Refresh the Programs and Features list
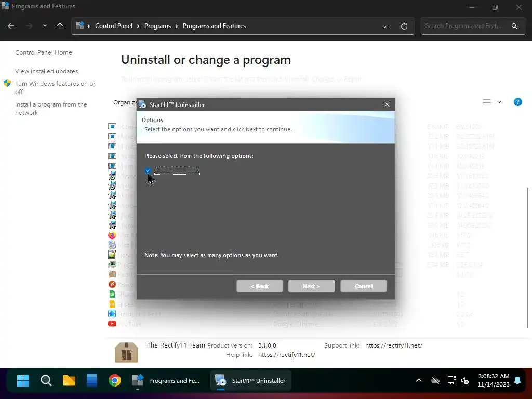Image resolution: width=532 pixels, height=399 pixels. (x=404, y=26)
